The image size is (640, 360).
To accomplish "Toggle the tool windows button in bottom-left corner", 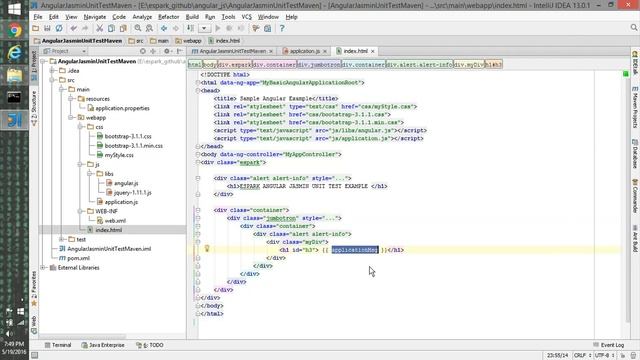I will (x=35, y=355).
